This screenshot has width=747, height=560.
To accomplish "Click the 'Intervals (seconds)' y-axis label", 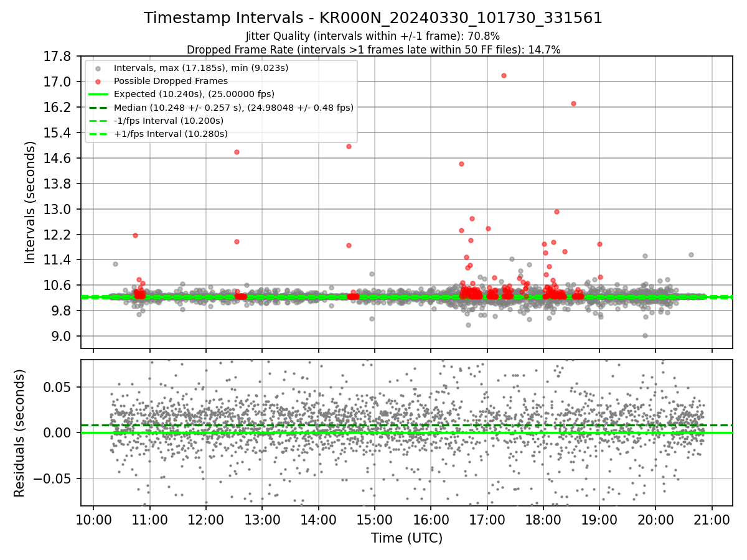I will click(30, 202).
